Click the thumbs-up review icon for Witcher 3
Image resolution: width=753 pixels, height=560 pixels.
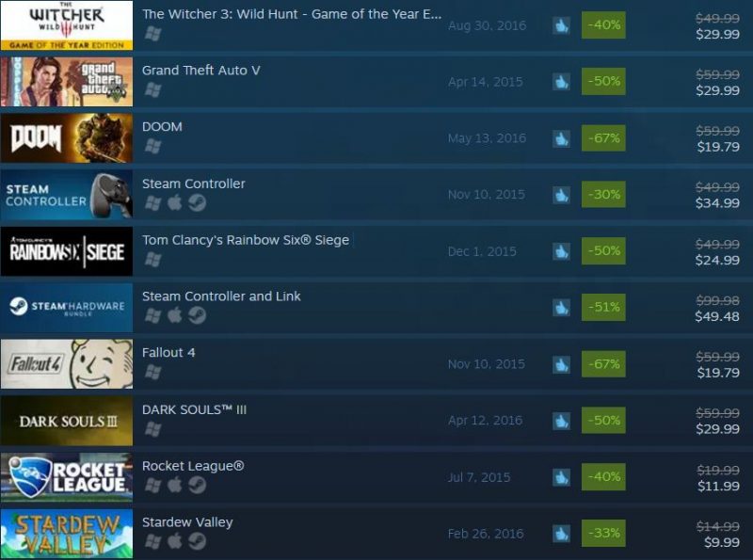click(561, 25)
